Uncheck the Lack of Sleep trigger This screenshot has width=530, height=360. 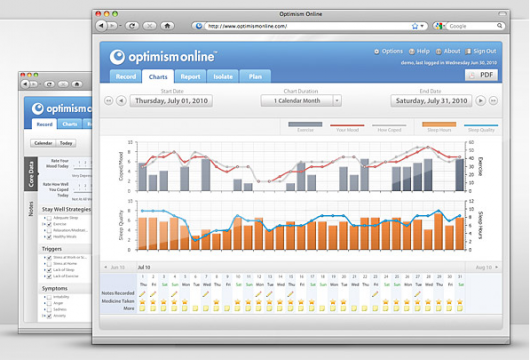click(49, 270)
